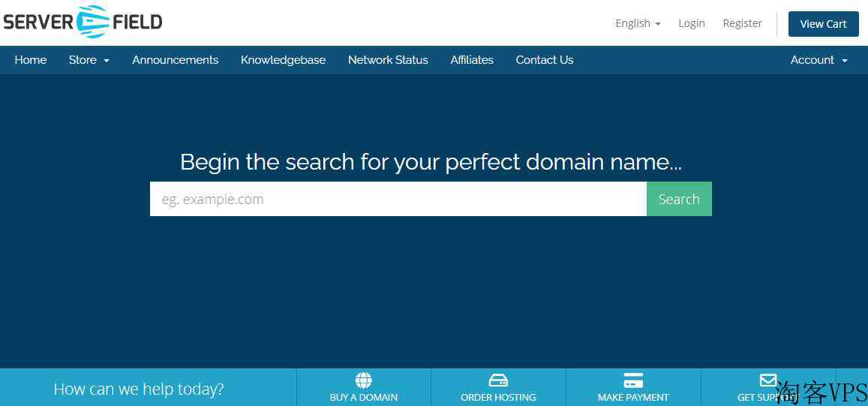Click the Server Field logo
Image resolution: width=868 pixels, height=406 pixels.
click(x=83, y=22)
